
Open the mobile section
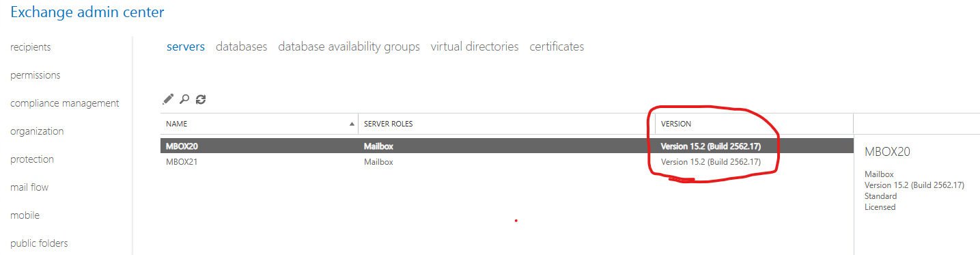(x=25, y=215)
